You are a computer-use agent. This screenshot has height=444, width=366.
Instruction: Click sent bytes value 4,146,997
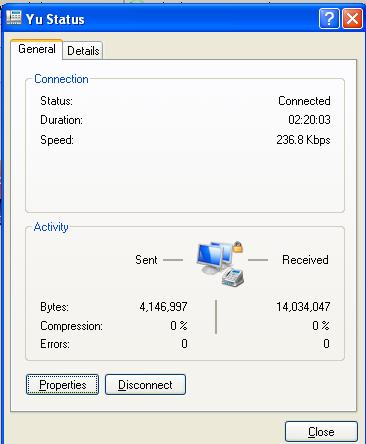[x=163, y=307]
